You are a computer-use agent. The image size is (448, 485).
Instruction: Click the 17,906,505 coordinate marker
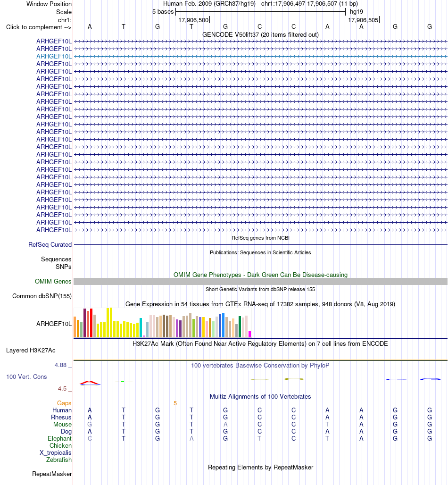(x=363, y=20)
